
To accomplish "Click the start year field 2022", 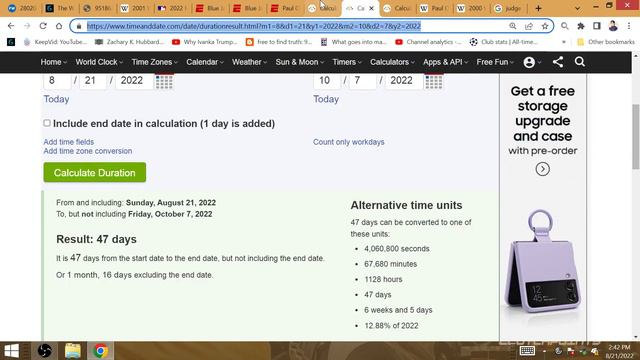I will 135,80.
